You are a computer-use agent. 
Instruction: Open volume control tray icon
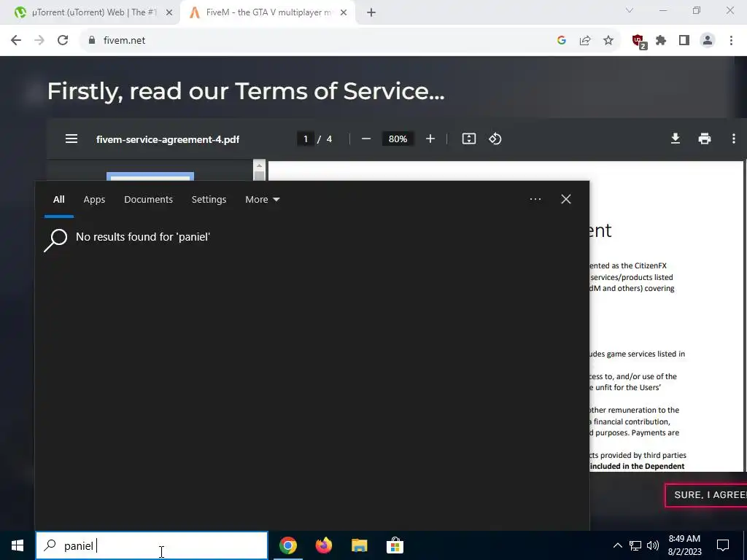coord(653,545)
